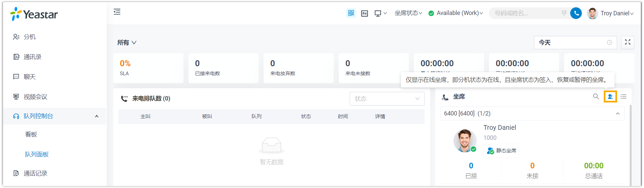Open 通讯录 in the sidebar
The height and width of the screenshot is (188, 644).
(32, 57)
